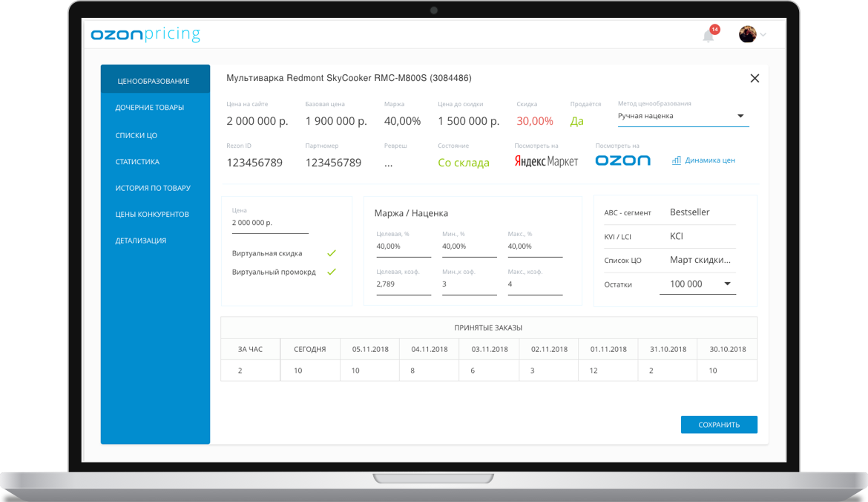Image resolution: width=868 pixels, height=502 pixels.
Task: Click the Ozon pricing logo
Action: coord(145,34)
